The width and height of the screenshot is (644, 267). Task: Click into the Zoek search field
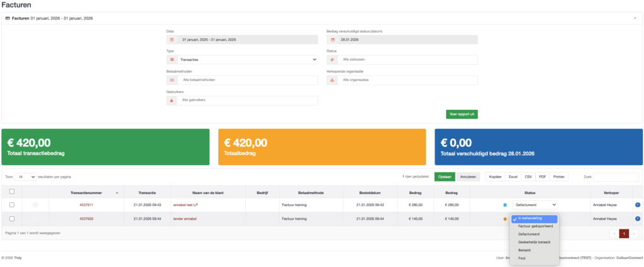click(x=616, y=177)
